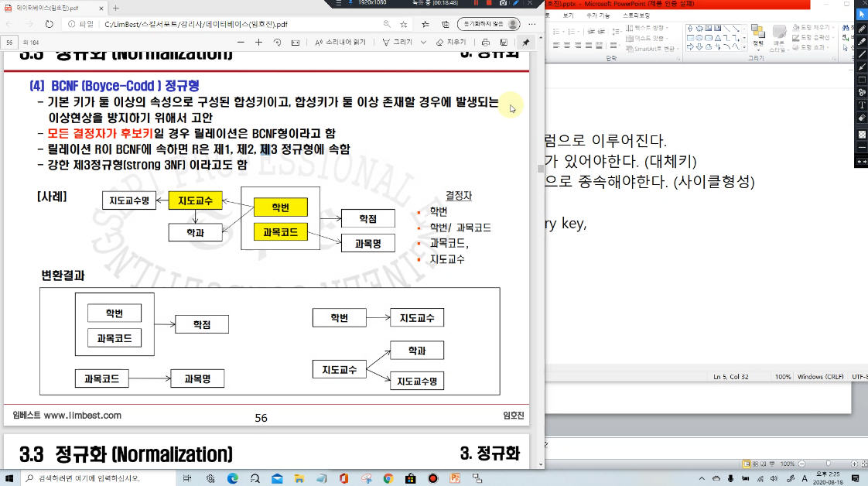868x486 pixels.
Task: Click the Windows taskbar search box
Action: point(98,478)
